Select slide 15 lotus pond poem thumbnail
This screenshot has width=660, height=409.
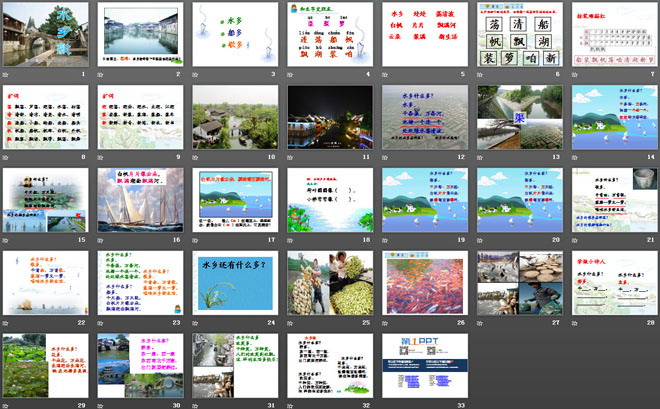coord(45,200)
